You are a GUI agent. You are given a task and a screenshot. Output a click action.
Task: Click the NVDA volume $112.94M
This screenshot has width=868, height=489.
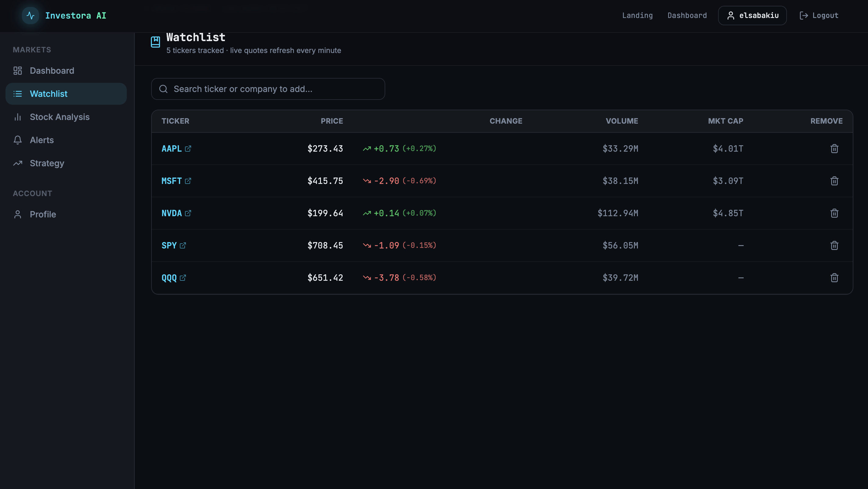pyautogui.click(x=618, y=213)
